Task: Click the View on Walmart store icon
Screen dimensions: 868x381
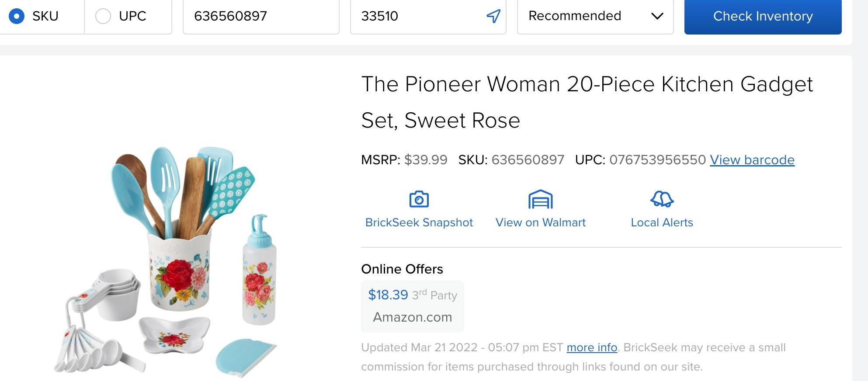Action: coord(540,199)
